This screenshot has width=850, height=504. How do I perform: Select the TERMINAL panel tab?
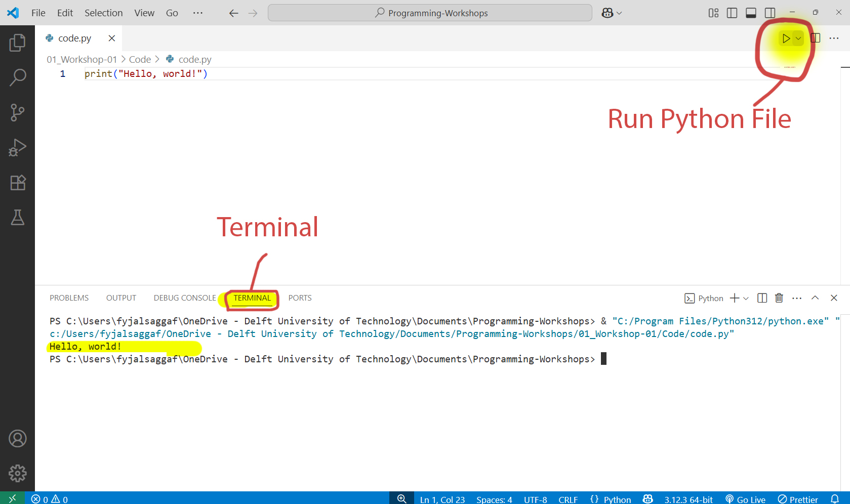coord(252,298)
